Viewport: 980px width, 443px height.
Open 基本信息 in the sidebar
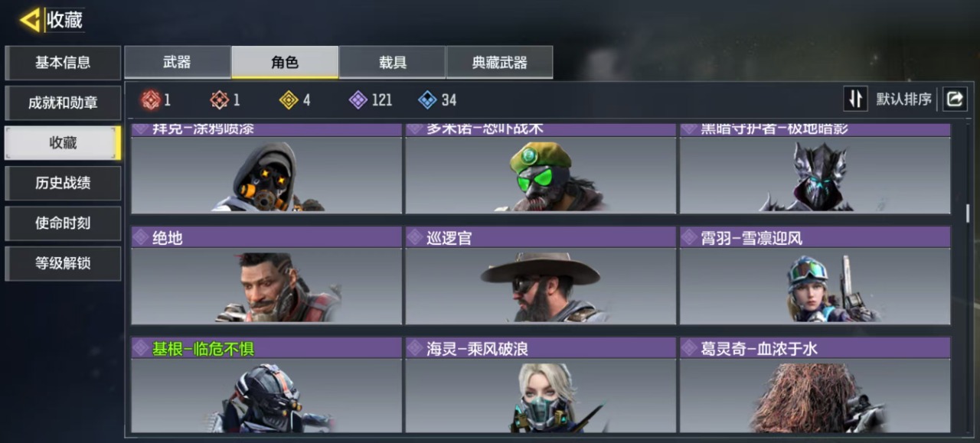[63, 63]
